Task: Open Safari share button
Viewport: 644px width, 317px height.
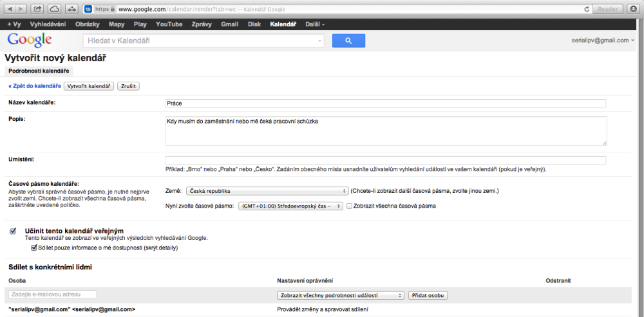Action: tap(37, 8)
